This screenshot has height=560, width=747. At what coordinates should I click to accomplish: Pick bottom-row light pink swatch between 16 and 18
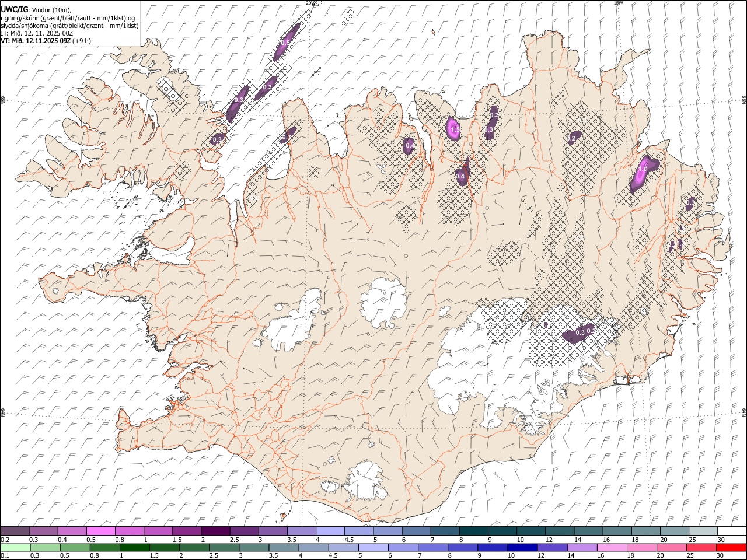point(612,547)
